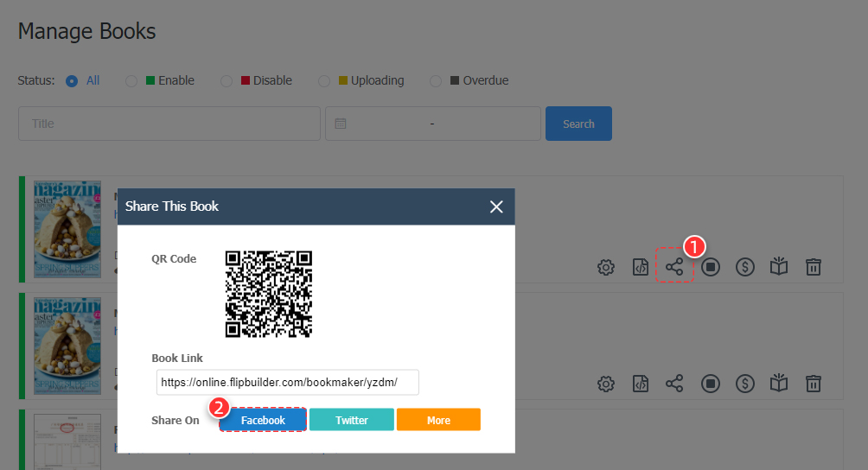Select the Overdue status radio button
This screenshot has height=470, width=868.
coord(436,81)
